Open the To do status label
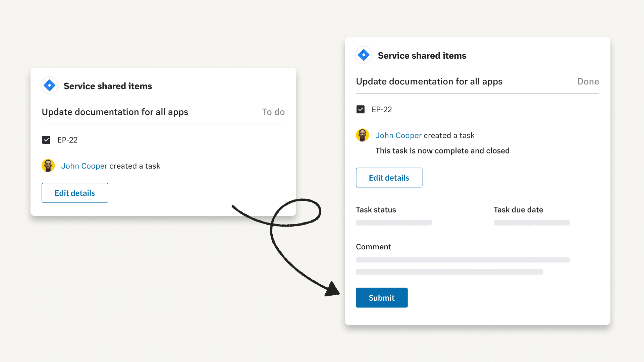Viewport: 644px width, 362px height. coord(273,112)
